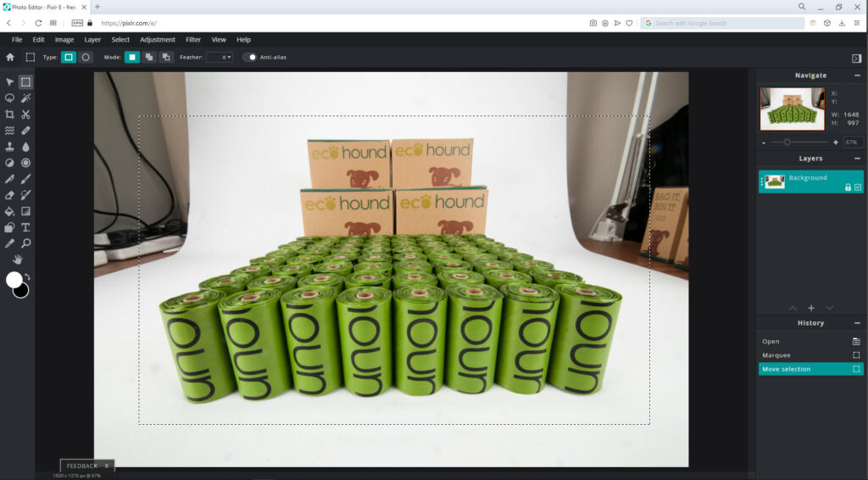
Task: Set selection mode to new selection
Action: (132, 57)
